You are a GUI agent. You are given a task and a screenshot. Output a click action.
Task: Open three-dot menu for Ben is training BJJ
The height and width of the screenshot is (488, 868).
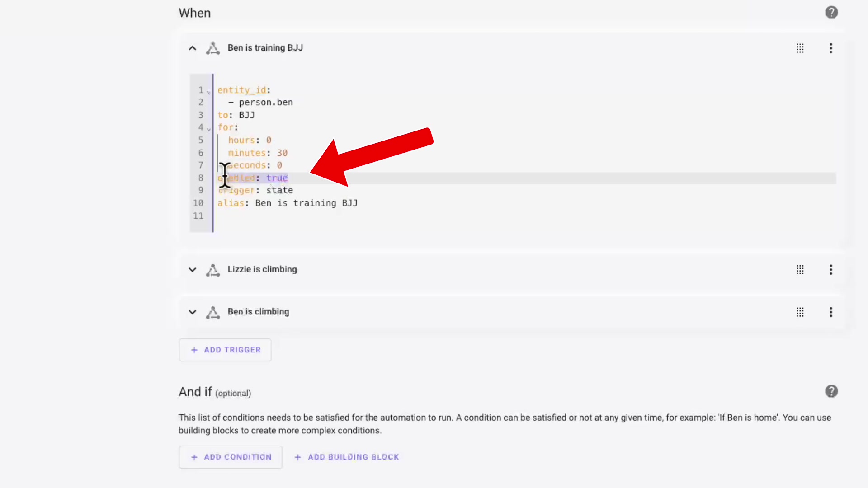[830, 48]
